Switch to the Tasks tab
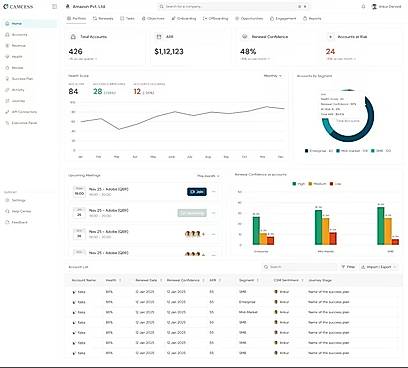This screenshot has width=408, height=368. click(x=127, y=19)
